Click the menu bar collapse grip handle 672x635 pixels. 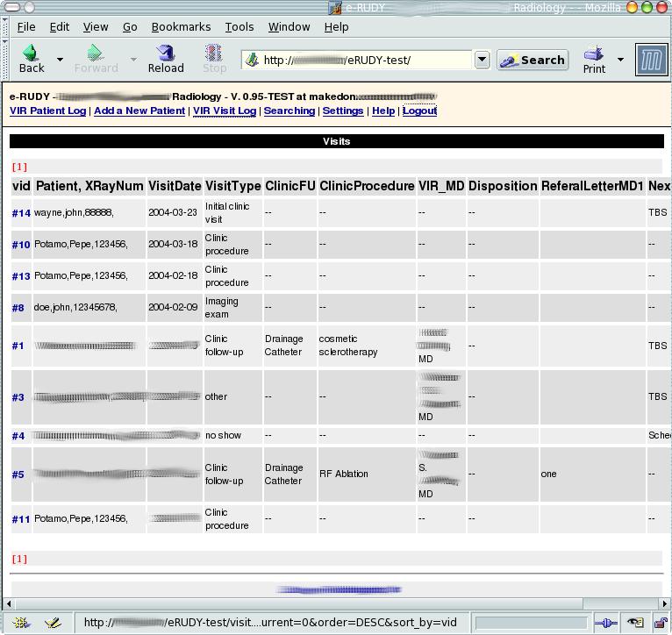pos(4,27)
